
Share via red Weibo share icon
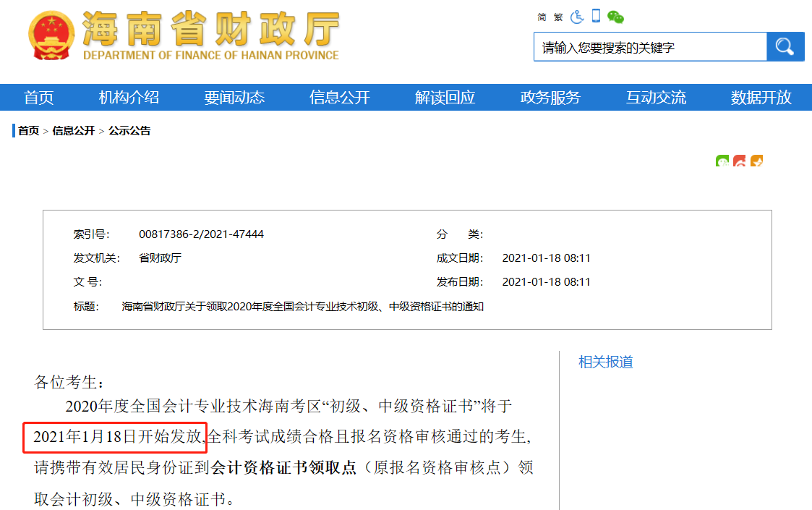coord(740,161)
